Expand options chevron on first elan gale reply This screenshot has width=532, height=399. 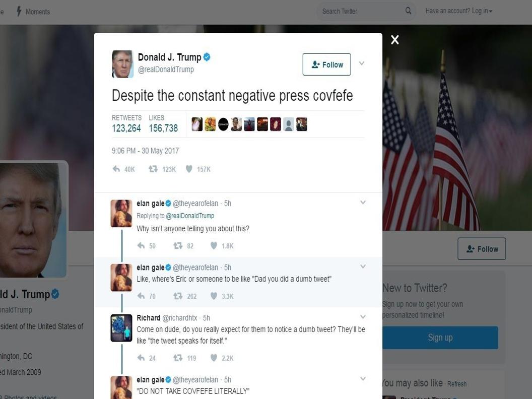(x=363, y=203)
